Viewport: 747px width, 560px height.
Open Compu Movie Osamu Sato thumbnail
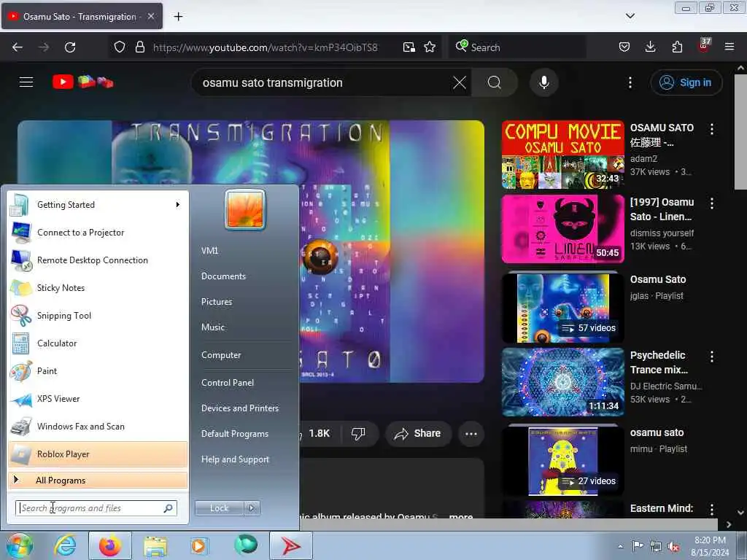562,155
